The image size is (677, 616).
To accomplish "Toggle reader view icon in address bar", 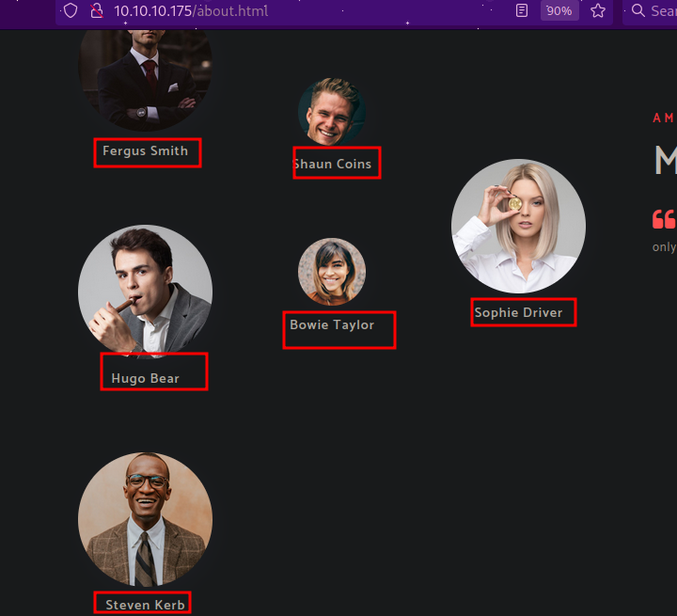I will coord(522,11).
